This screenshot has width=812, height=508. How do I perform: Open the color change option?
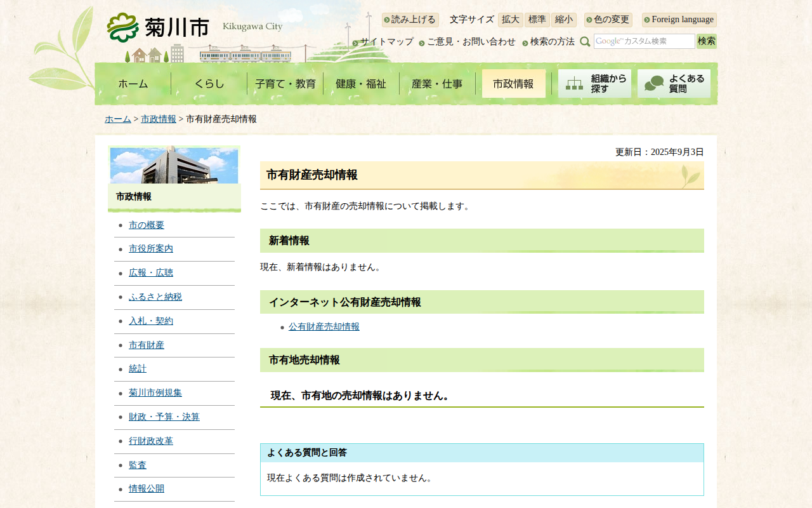[608, 20]
